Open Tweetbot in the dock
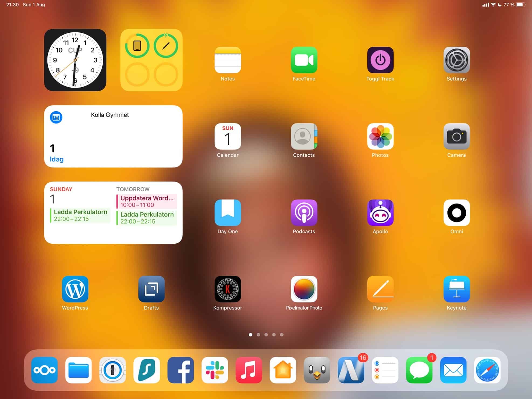The width and height of the screenshot is (532, 399). coord(317,370)
